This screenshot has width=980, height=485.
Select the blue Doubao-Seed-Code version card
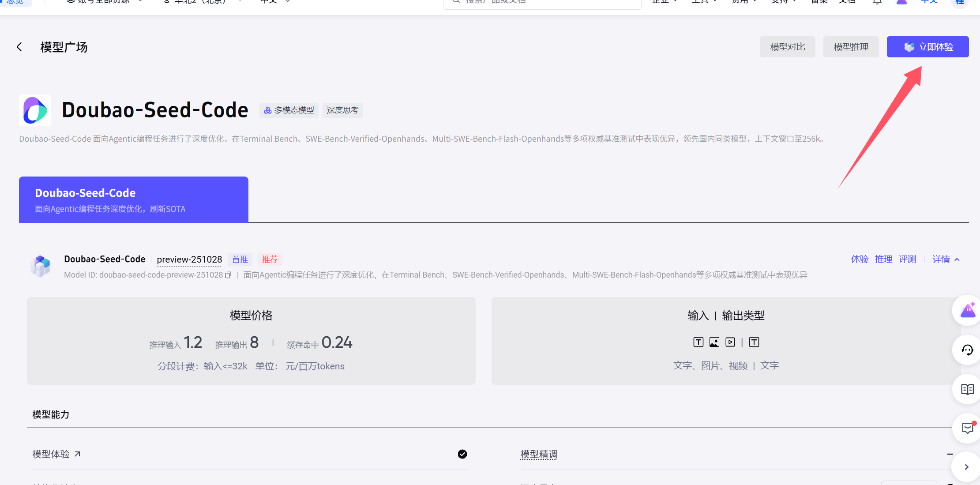click(x=133, y=199)
